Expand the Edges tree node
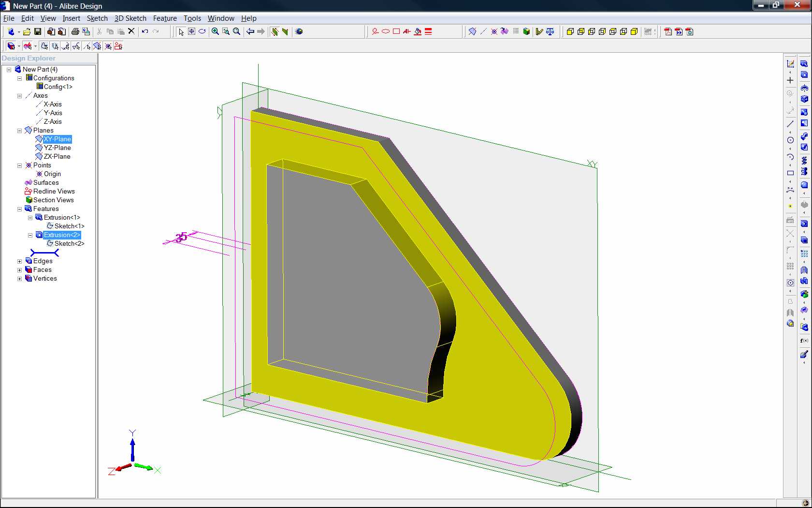This screenshot has height=508, width=812. (19, 261)
